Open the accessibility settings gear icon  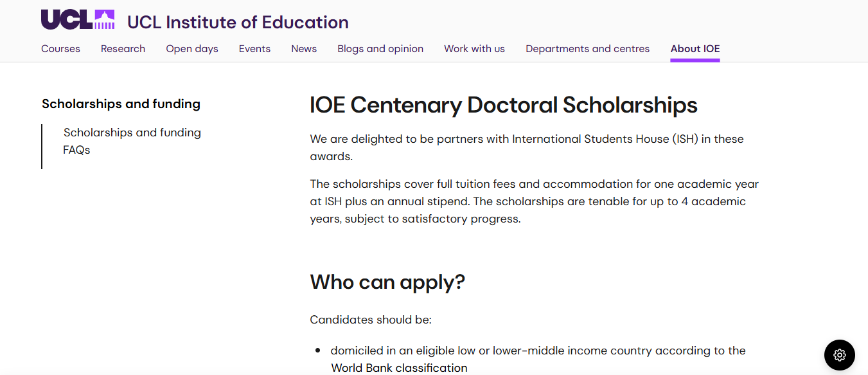pos(839,355)
